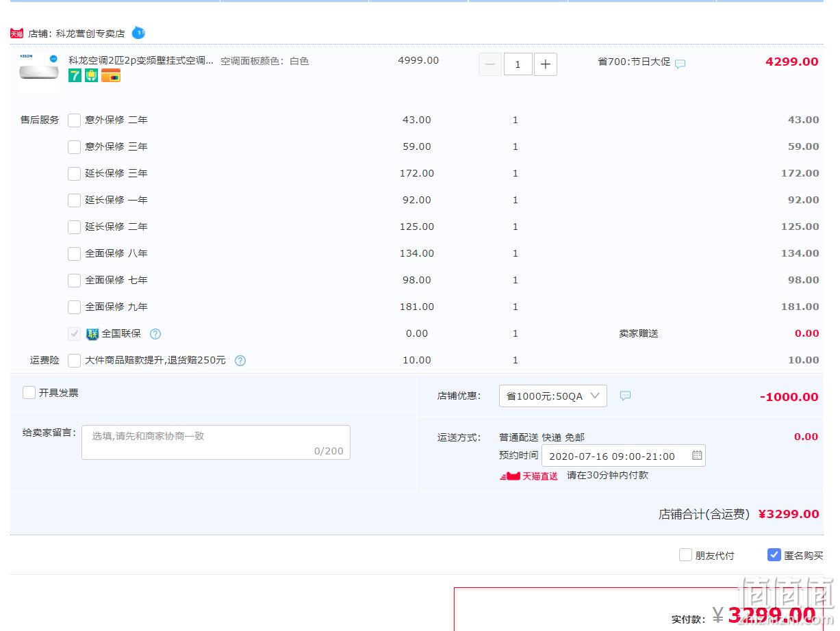Increase quantity with the plus button
This screenshot has height=631, width=840.
pyautogui.click(x=545, y=64)
